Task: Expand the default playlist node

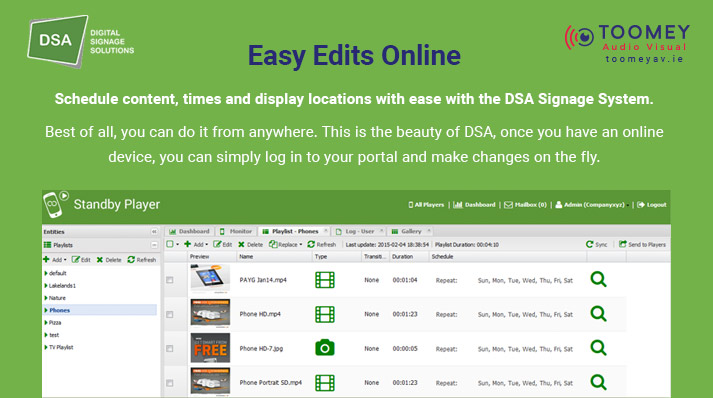Action: [x=46, y=273]
